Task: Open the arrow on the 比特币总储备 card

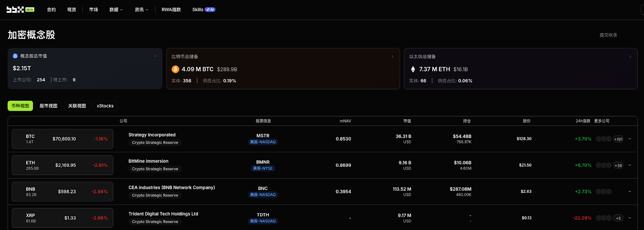Action: tap(393, 56)
